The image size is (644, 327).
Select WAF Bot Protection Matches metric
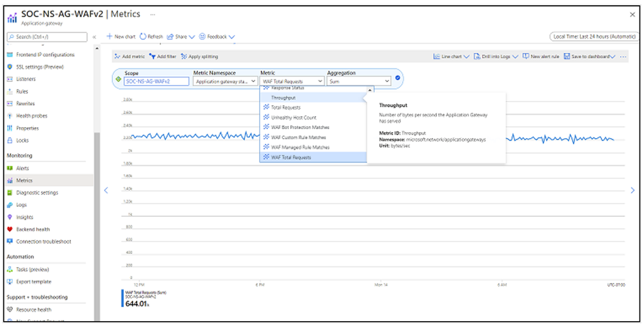(x=313, y=127)
